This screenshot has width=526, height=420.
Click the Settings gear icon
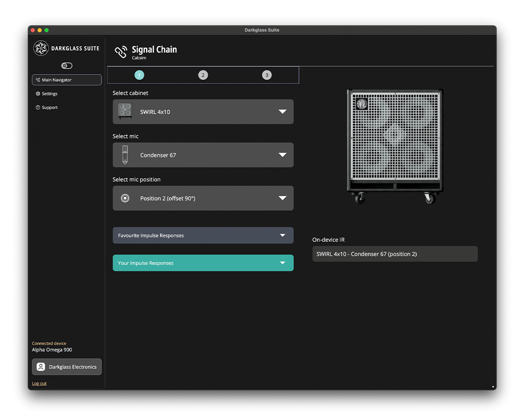[x=38, y=94]
